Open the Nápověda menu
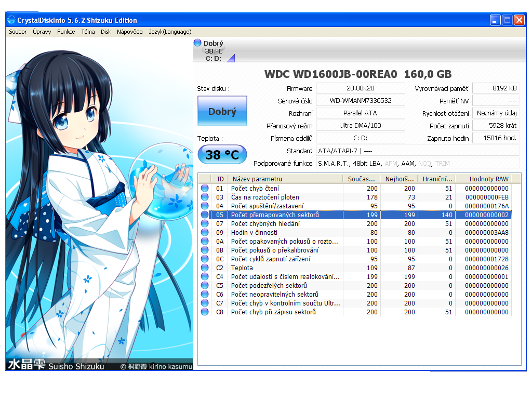 click(x=129, y=32)
